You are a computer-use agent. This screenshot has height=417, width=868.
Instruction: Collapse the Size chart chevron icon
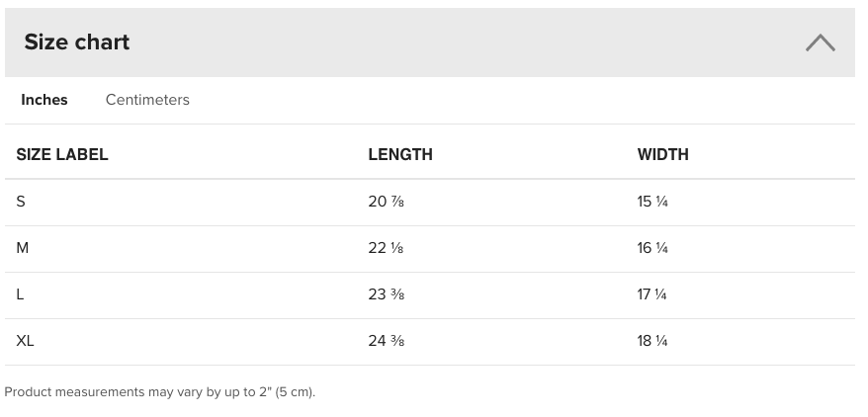click(x=820, y=42)
